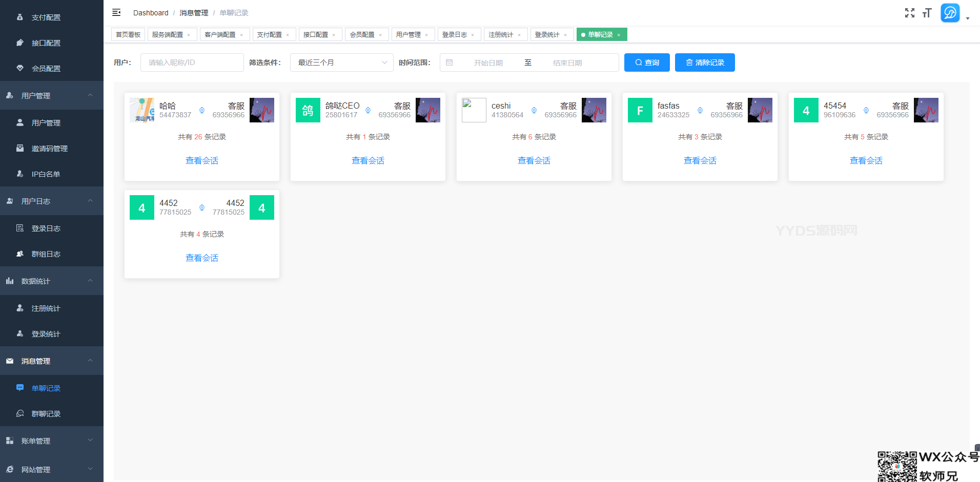
Task: Click the 结束日期 end date field
Action: click(567, 62)
